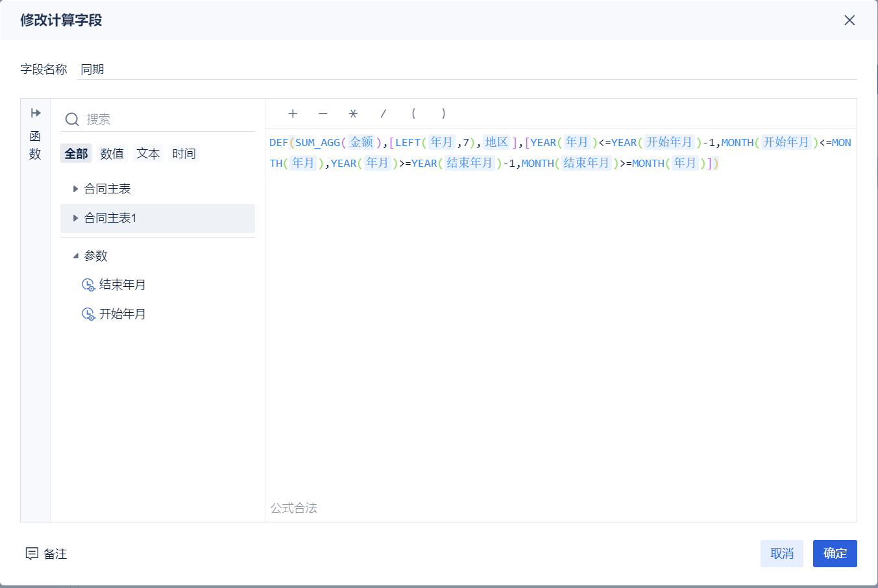This screenshot has height=588, width=878.
Task: Click the DEF keyword in formula
Action: [279, 143]
